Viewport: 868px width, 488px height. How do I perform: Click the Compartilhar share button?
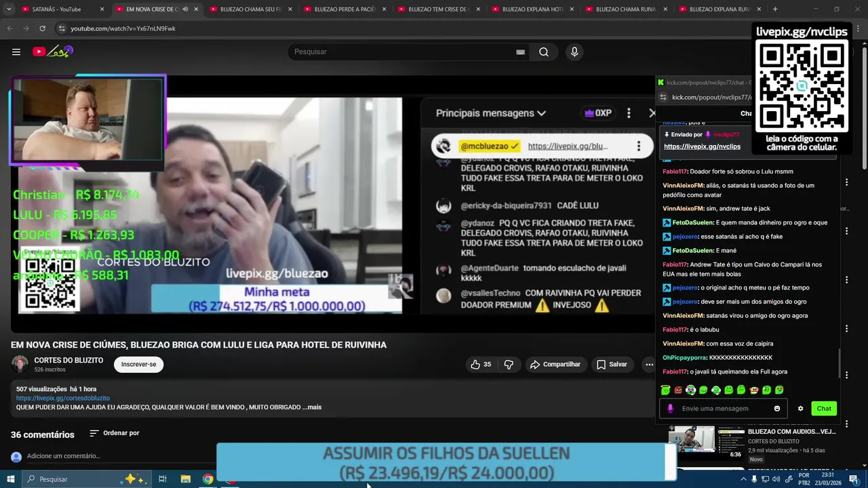[555, 365]
